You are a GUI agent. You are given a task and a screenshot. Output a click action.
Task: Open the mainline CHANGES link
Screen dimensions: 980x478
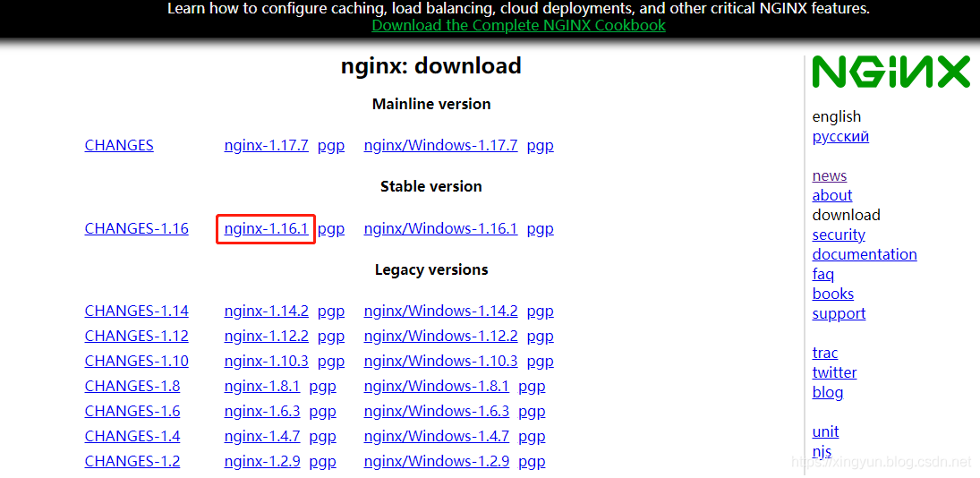[119, 146]
